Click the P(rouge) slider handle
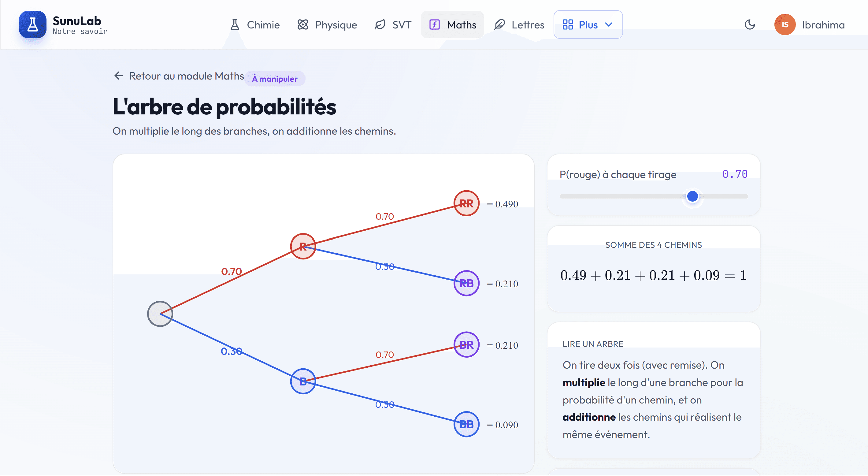Screen dimensions: 868x476 [692, 196]
